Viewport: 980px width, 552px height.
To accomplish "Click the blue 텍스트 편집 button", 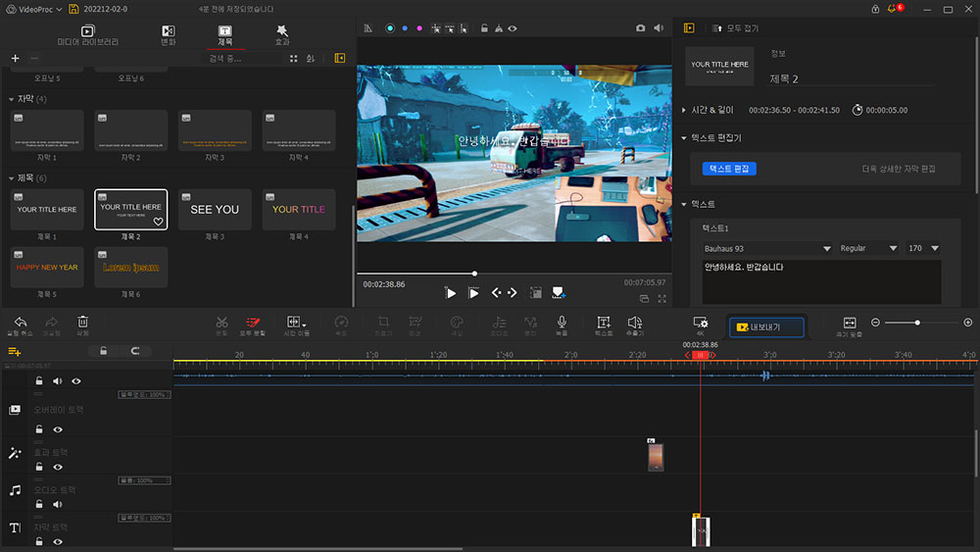I will point(729,169).
